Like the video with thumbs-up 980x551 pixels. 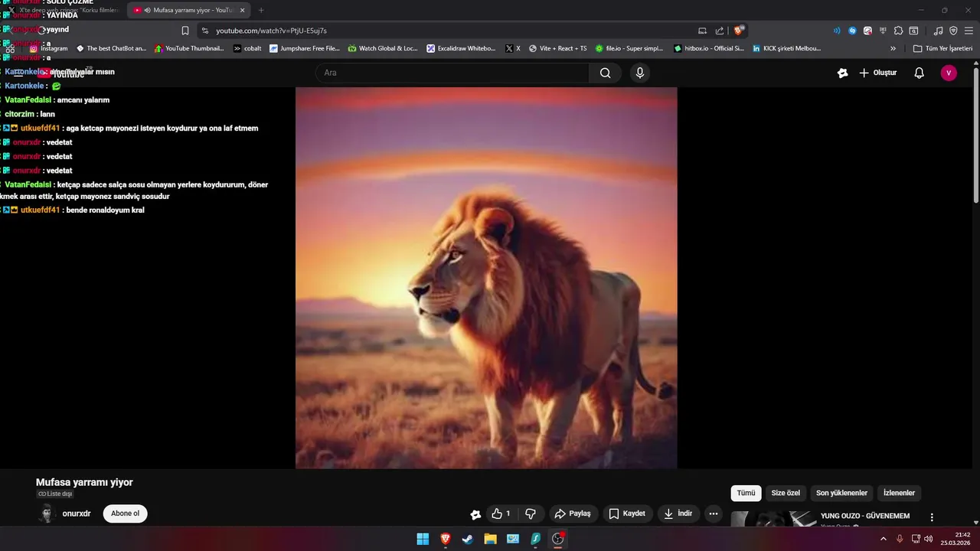501,514
